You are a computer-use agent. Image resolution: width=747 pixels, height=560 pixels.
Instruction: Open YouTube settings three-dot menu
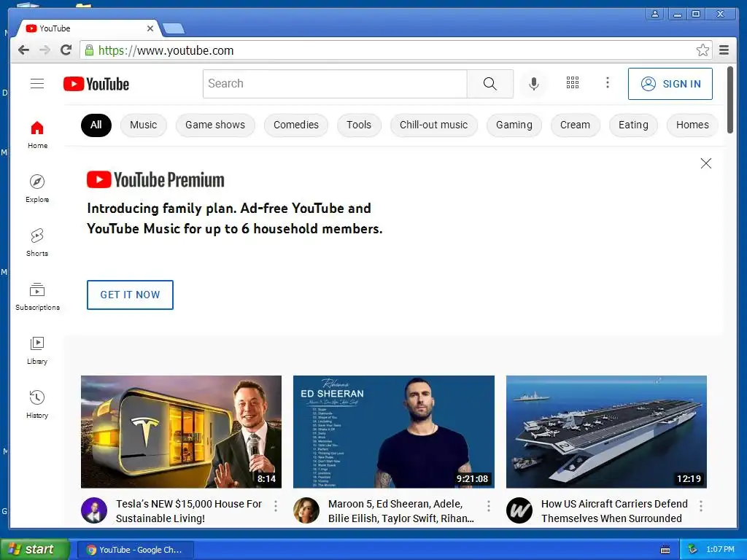tap(608, 83)
